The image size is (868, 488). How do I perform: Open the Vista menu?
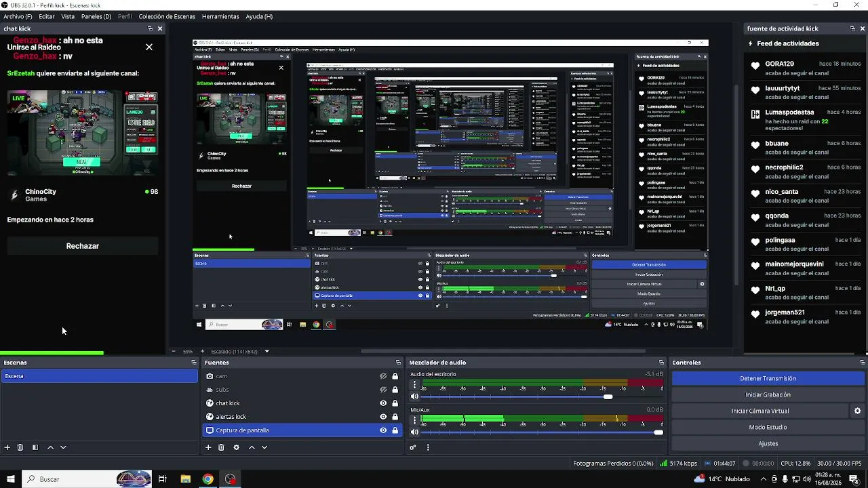point(68,16)
